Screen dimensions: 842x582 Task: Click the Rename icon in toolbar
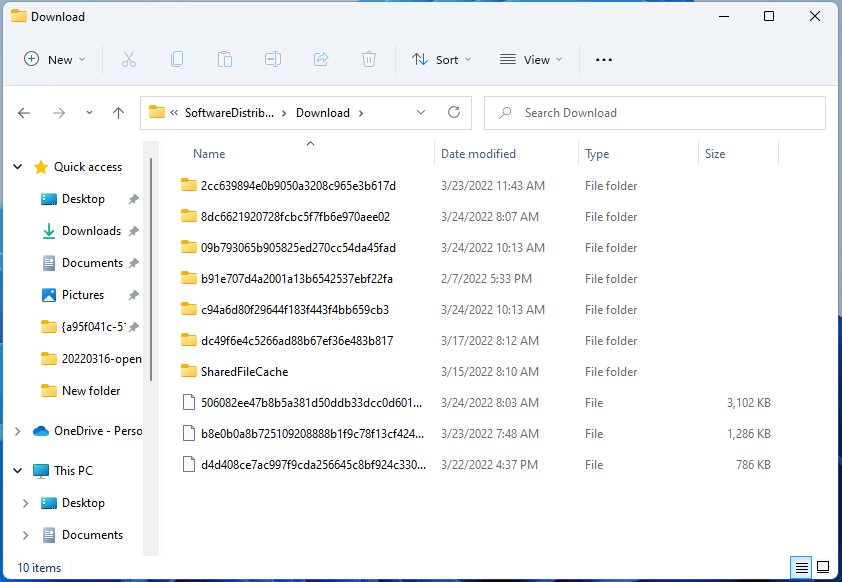pos(273,59)
